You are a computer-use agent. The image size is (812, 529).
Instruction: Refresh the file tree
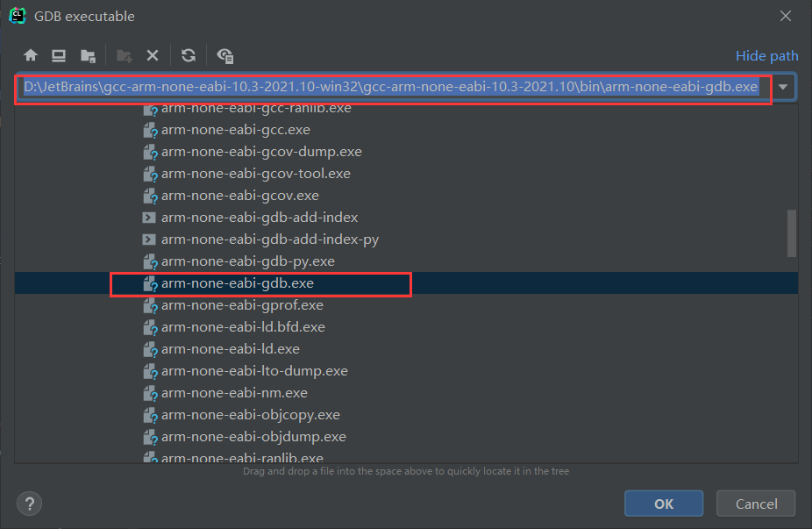pyautogui.click(x=189, y=55)
